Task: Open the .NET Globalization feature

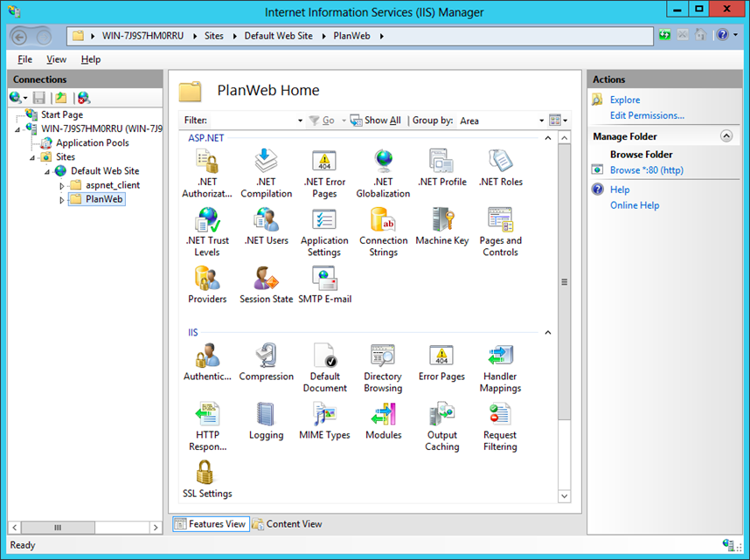Action: point(383,173)
